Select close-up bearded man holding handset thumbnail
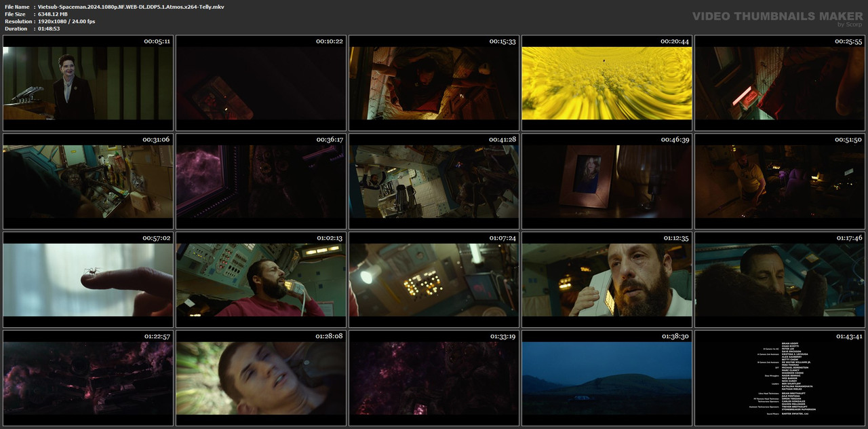This screenshot has height=429, width=868. [x=607, y=280]
